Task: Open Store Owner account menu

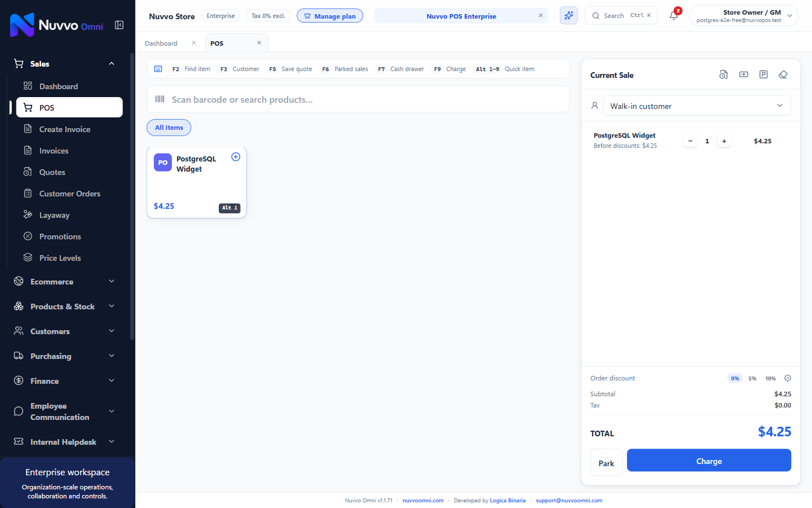Action: point(744,16)
